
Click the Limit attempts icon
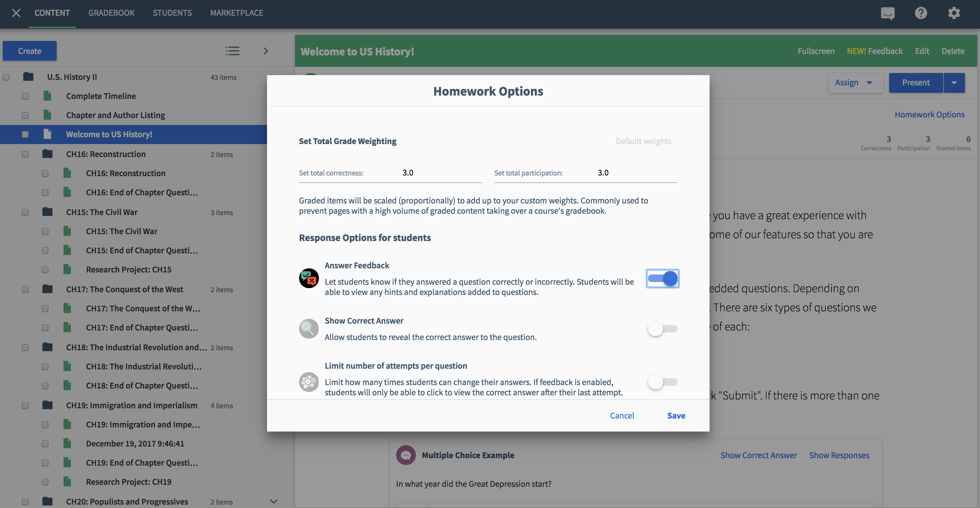click(309, 382)
